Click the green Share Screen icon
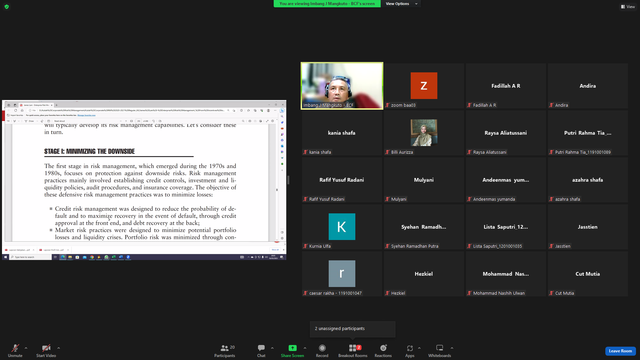Viewport: 640px width, 360px height. coord(293,348)
